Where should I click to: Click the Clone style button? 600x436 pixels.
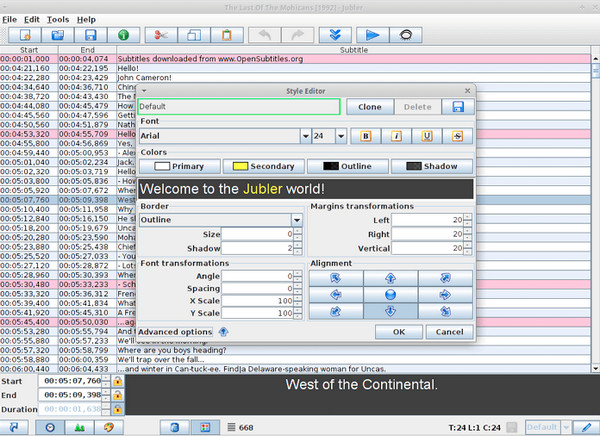click(370, 107)
